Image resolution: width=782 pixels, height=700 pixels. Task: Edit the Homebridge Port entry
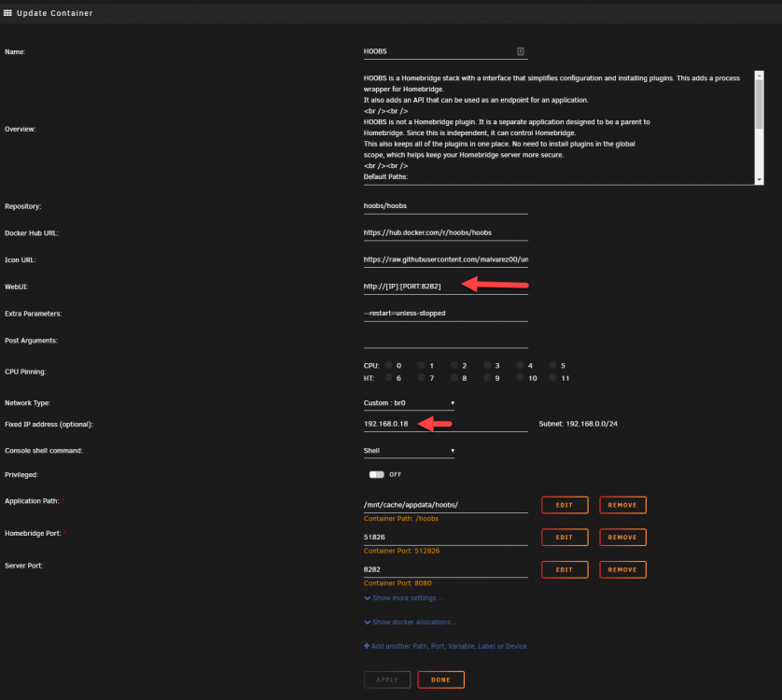[565, 538]
